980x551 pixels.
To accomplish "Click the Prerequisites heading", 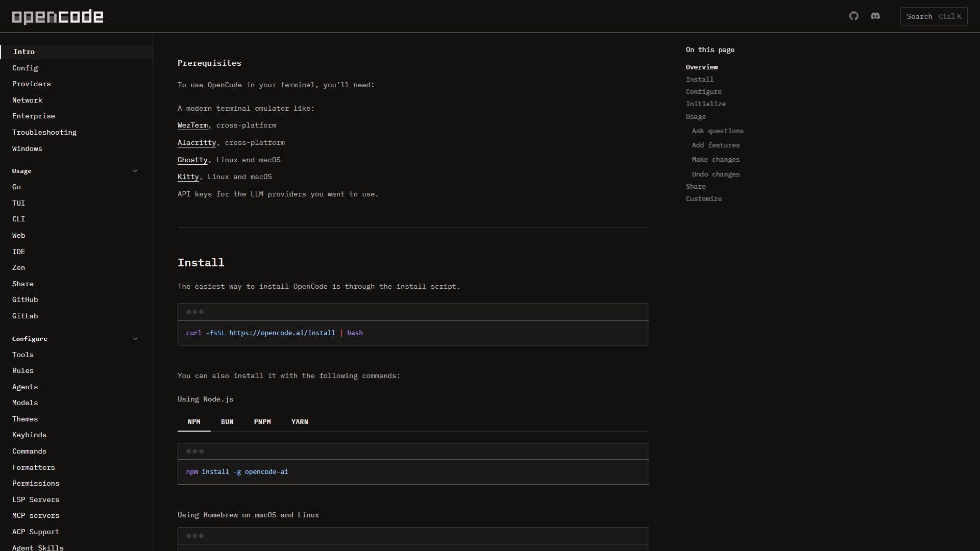I will click(209, 63).
